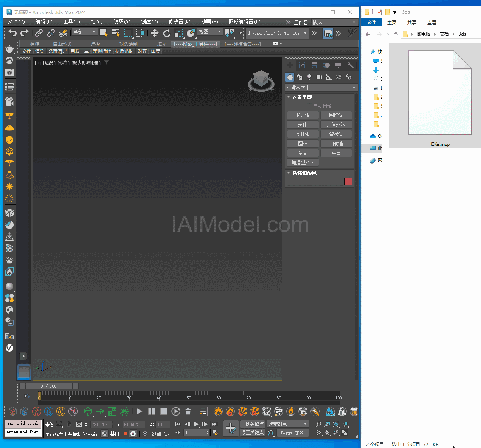Viewport: 481px width, 448px height.
Task: Open Select by Name list tool
Action: (x=116, y=33)
